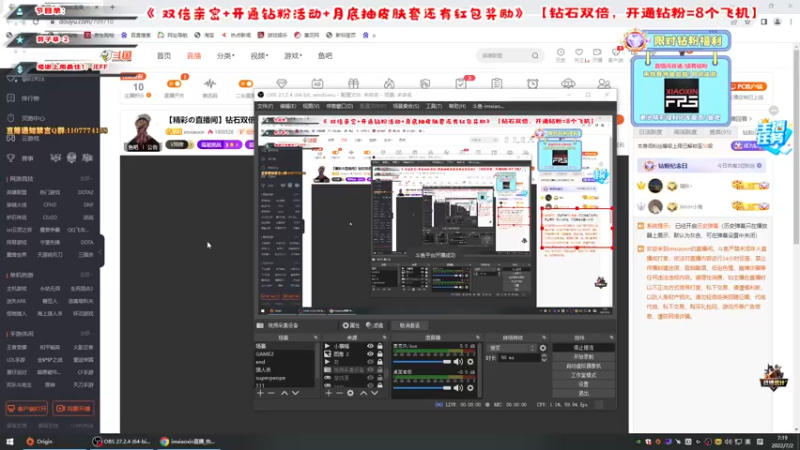Open checklist icon with red badge
This screenshot has width=800, height=450.
(461, 83)
